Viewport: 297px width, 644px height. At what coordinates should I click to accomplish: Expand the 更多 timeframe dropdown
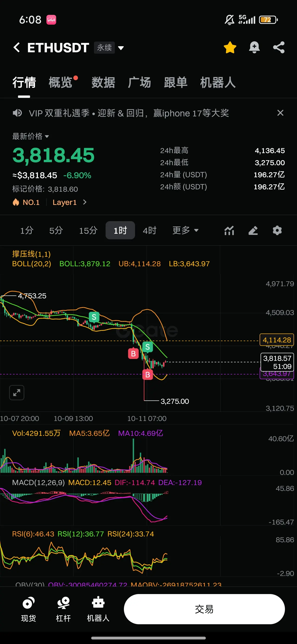[185, 230]
